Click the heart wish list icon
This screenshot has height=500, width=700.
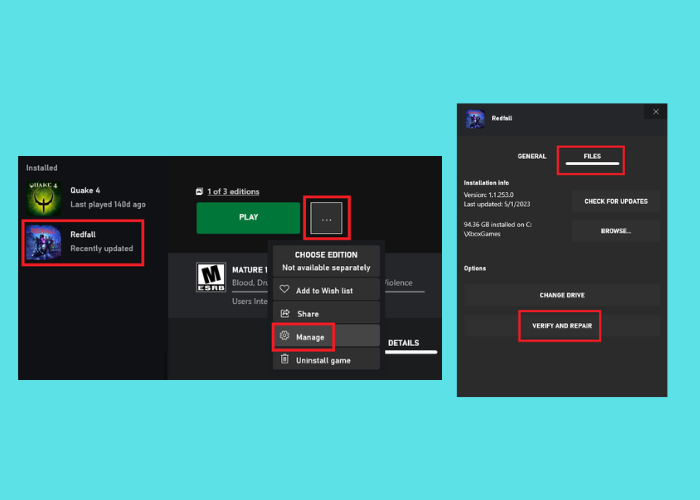pyautogui.click(x=284, y=289)
